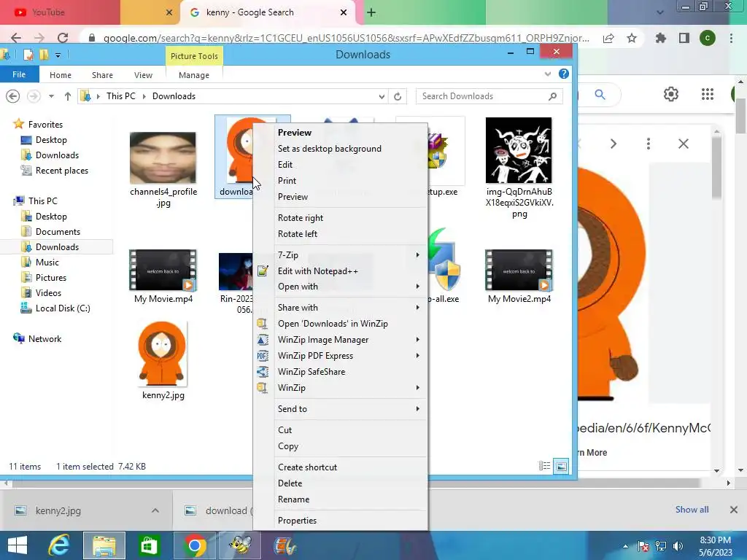The height and width of the screenshot is (560, 747).
Task: Select Edit in the context menu
Action: tap(285, 165)
